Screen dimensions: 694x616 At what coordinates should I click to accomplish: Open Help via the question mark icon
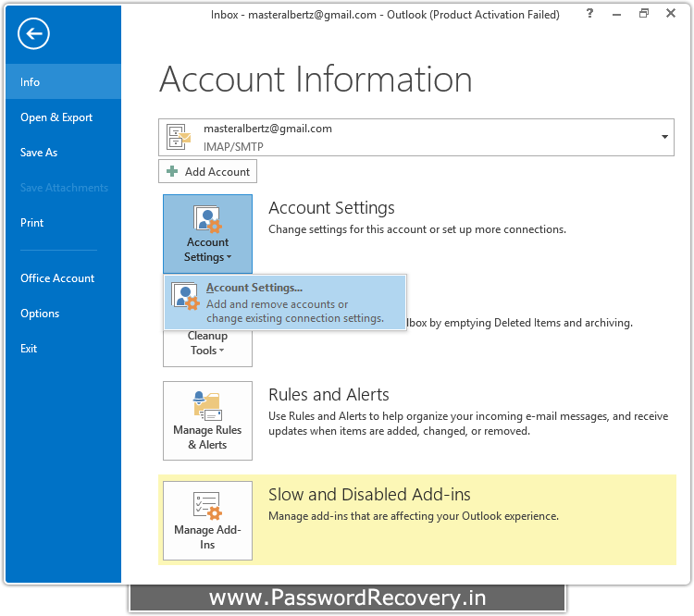pos(589,14)
